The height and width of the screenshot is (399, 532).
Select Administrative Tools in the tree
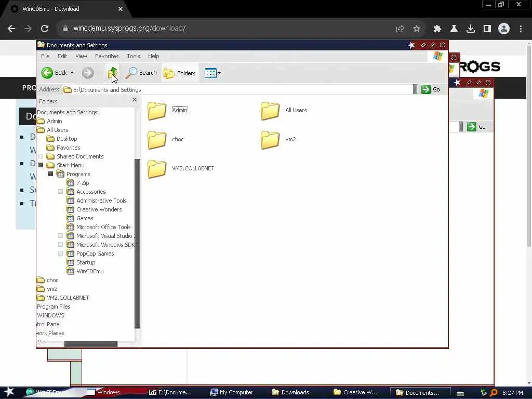pos(101,201)
